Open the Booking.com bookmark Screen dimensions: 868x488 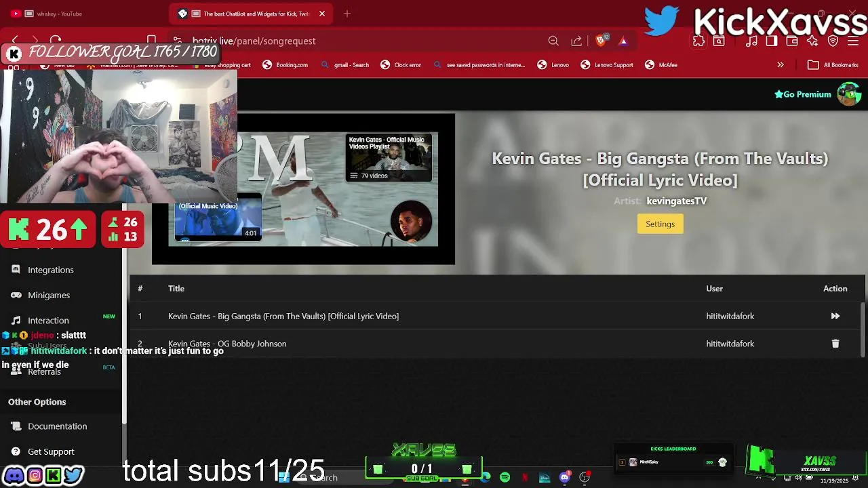coord(285,65)
